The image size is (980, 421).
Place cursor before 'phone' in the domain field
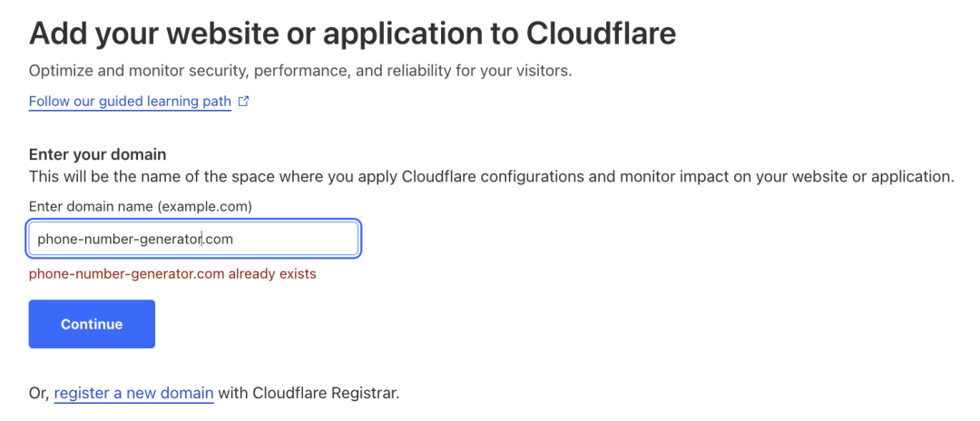pos(37,239)
